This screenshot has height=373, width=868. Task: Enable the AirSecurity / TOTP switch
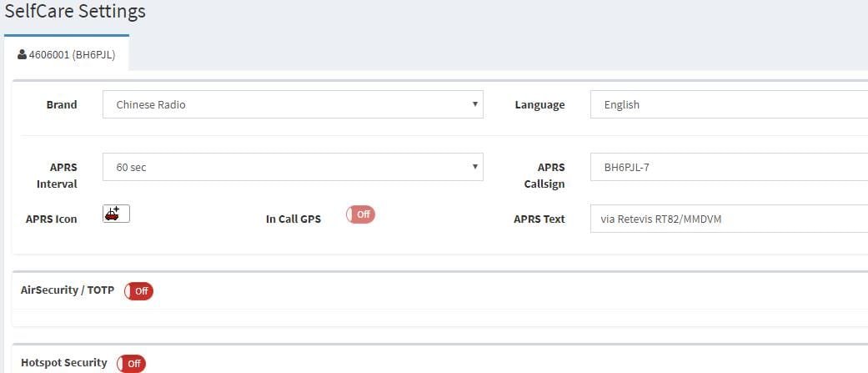pyautogui.click(x=138, y=291)
